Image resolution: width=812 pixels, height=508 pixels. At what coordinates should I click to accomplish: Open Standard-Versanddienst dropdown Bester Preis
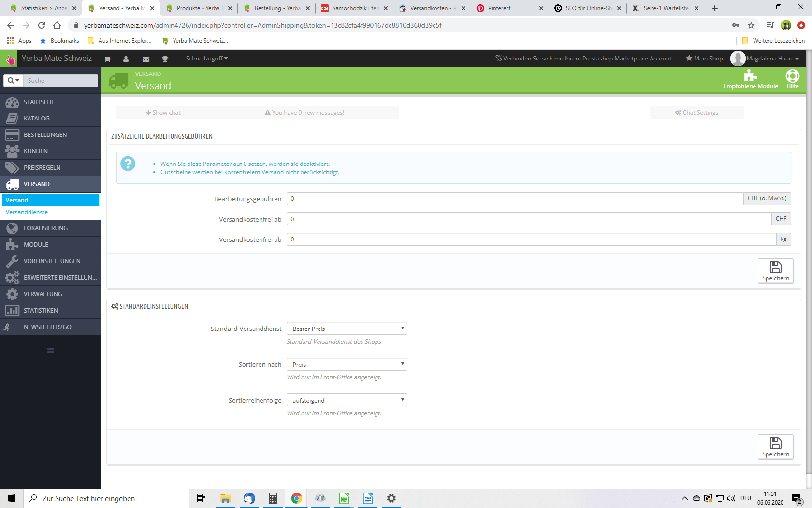click(347, 329)
